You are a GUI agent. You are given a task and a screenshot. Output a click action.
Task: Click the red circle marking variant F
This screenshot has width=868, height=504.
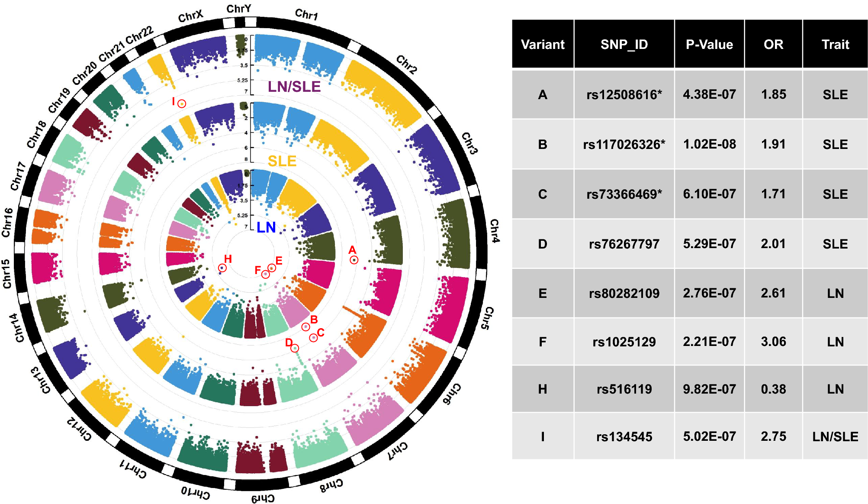[266, 274]
